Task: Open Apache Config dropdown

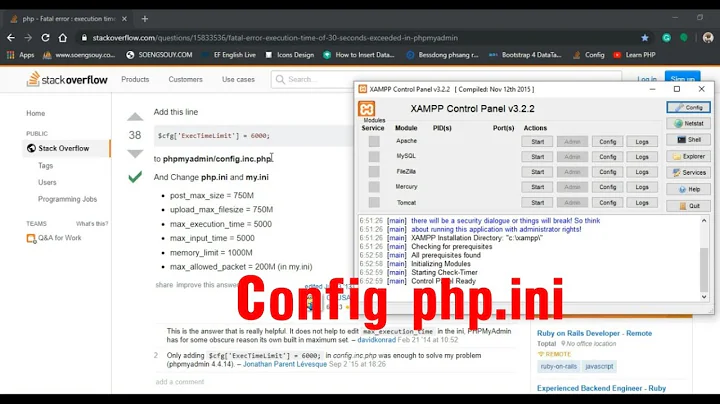Action: coord(608,142)
